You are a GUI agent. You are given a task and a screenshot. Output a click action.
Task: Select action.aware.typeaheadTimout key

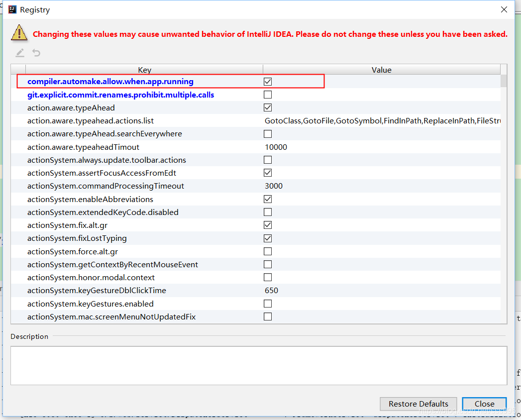pyautogui.click(x=83, y=147)
